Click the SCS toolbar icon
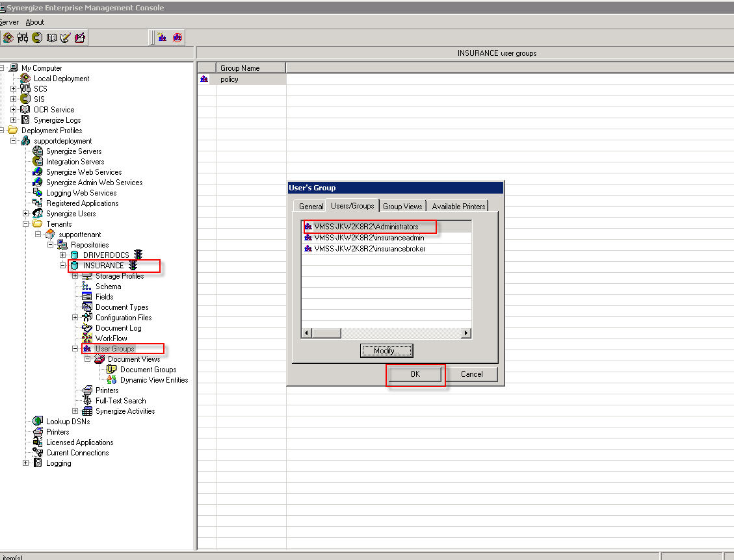 (x=23, y=38)
